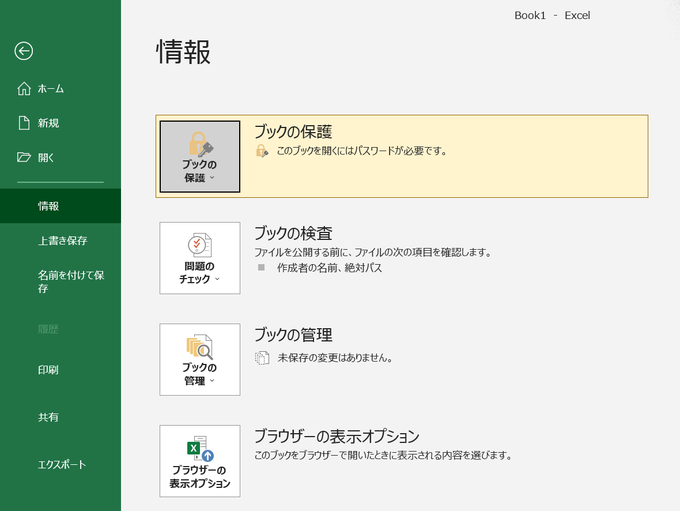Click text 作成者の名前、絶対パス
Image resolution: width=680 pixels, height=511 pixels.
pos(330,268)
